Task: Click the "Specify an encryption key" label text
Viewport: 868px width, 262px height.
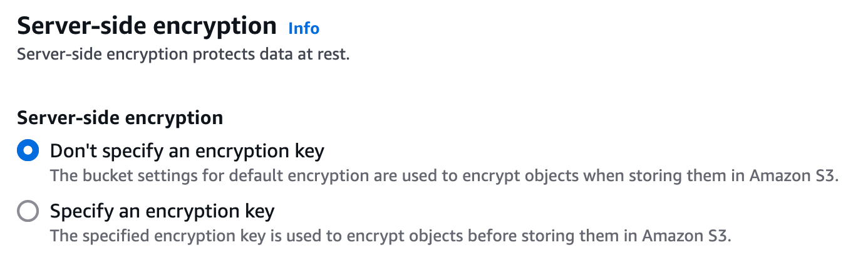Action: (x=162, y=211)
